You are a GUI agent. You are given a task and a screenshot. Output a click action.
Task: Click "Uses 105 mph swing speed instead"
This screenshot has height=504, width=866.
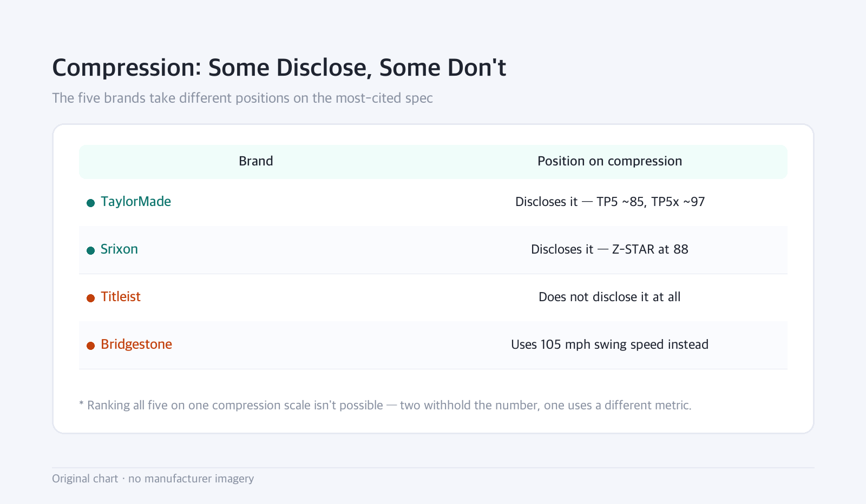coord(609,344)
